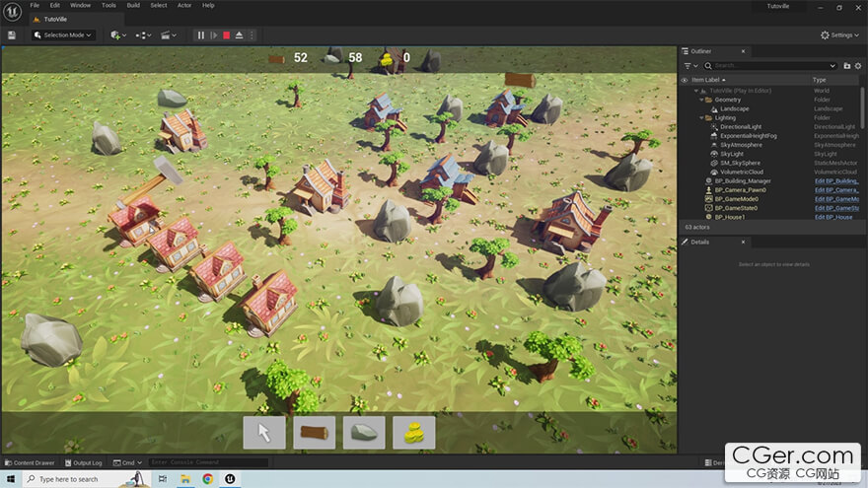Open the Edit BP_GameState link
The image size is (868, 488).
click(836, 208)
